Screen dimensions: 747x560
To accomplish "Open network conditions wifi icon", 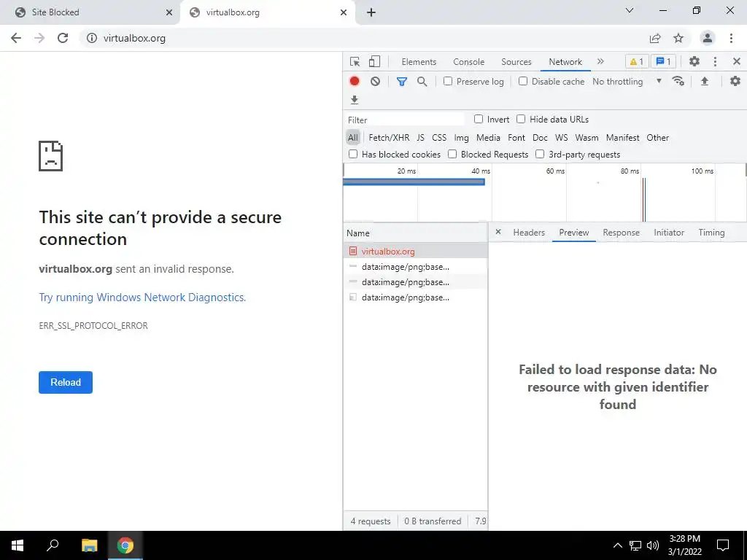I will coord(678,81).
